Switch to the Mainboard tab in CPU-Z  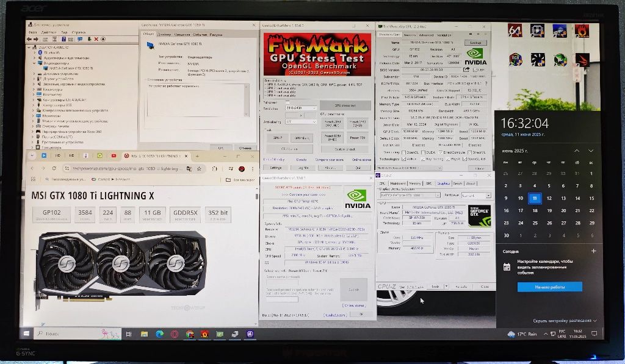[x=397, y=184]
